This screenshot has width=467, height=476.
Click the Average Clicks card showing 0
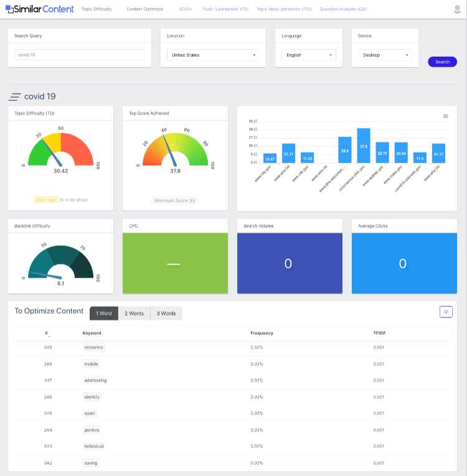click(x=404, y=263)
